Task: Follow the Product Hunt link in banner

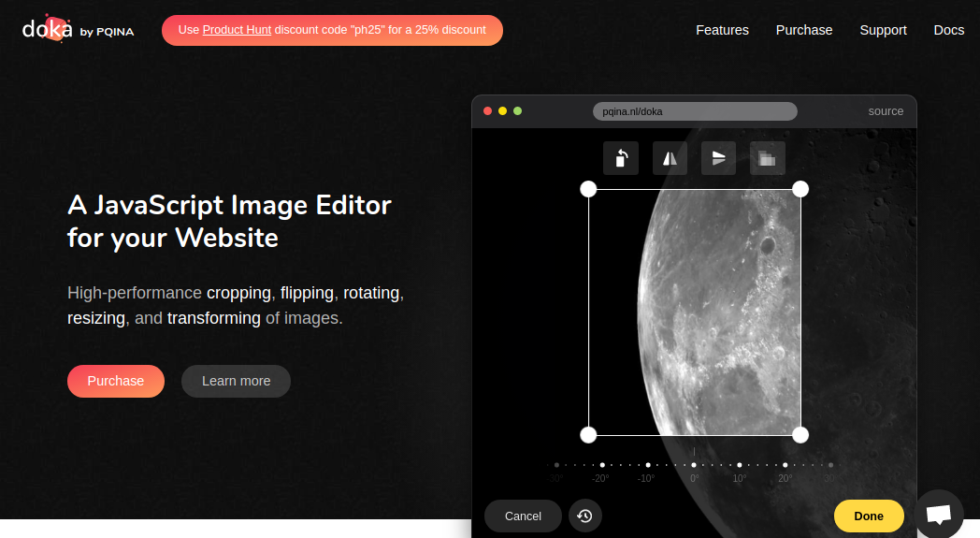Action: pos(237,30)
